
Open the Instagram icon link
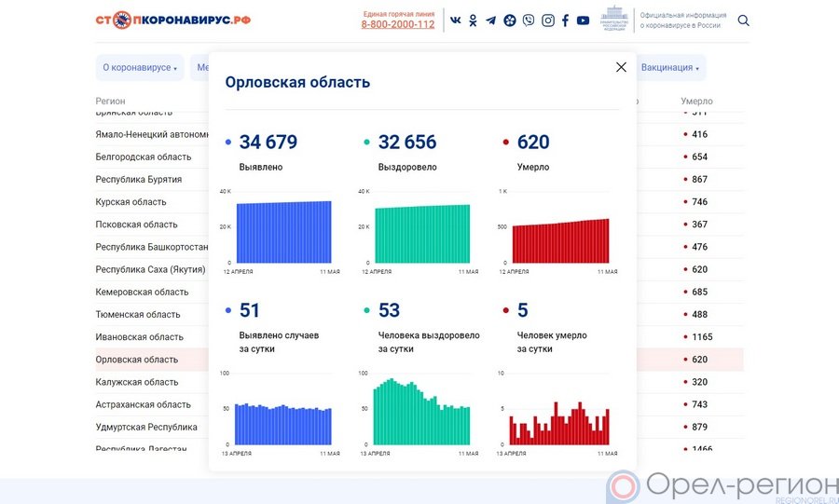pos(548,20)
